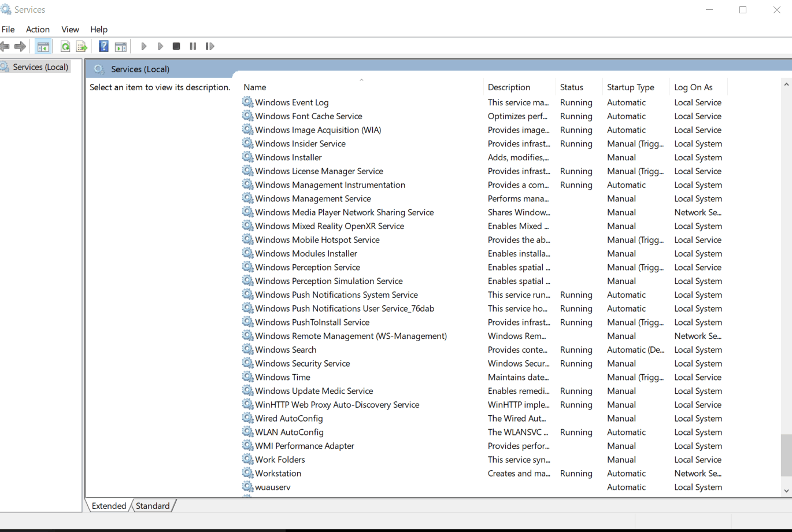Viewport: 792px width, 532px height.
Task: Select gear icon of Windows Modules Installer
Action: 248,253
